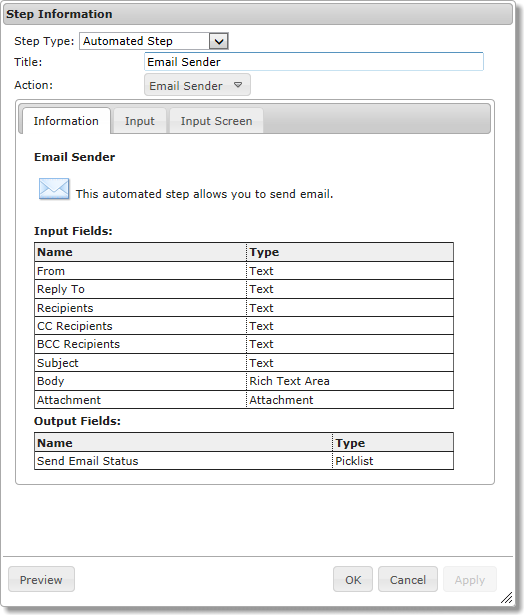526x616 pixels.
Task: Click the BCC Recipients row
Action: tap(244, 344)
